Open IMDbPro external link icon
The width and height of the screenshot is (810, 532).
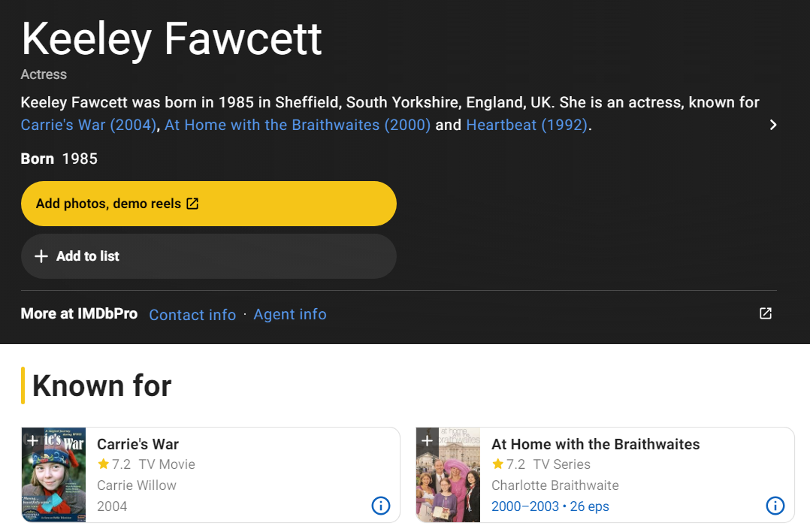pyautogui.click(x=766, y=313)
